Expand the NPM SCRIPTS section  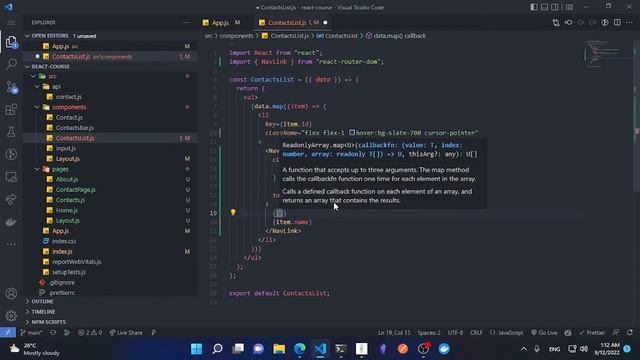109,322
